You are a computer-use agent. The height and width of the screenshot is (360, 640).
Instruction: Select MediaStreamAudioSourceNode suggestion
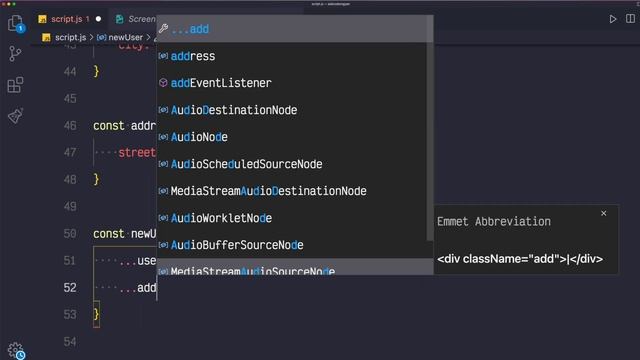click(295, 267)
